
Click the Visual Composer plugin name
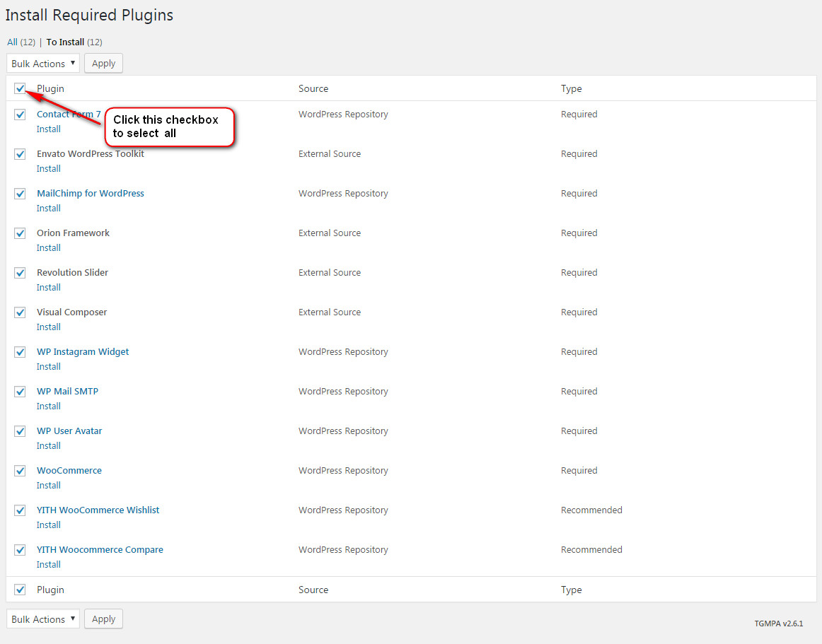pos(72,312)
